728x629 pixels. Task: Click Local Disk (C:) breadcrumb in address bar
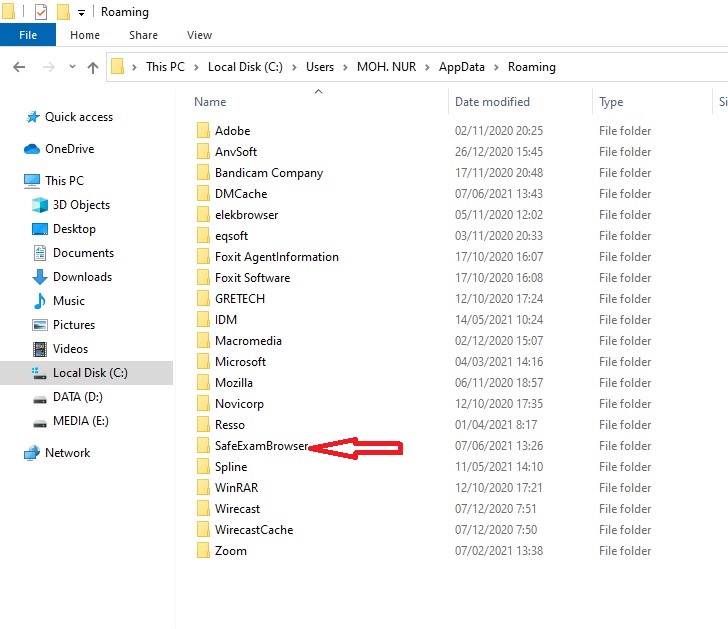tap(245, 67)
